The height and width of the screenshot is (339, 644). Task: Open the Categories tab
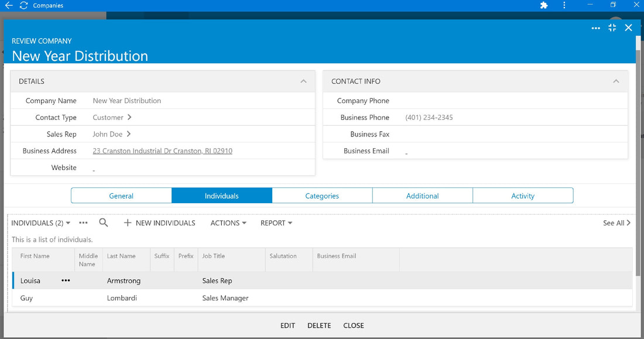coord(322,196)
